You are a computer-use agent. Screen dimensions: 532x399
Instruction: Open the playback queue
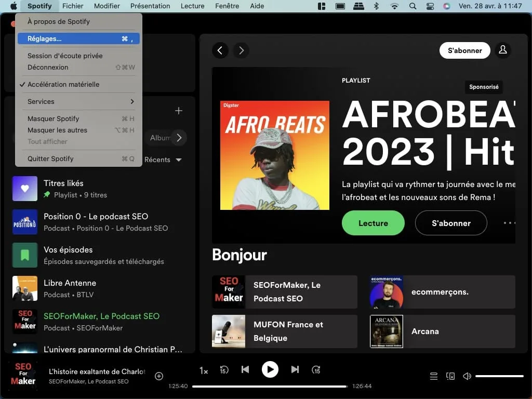click(x=433, y=376)
